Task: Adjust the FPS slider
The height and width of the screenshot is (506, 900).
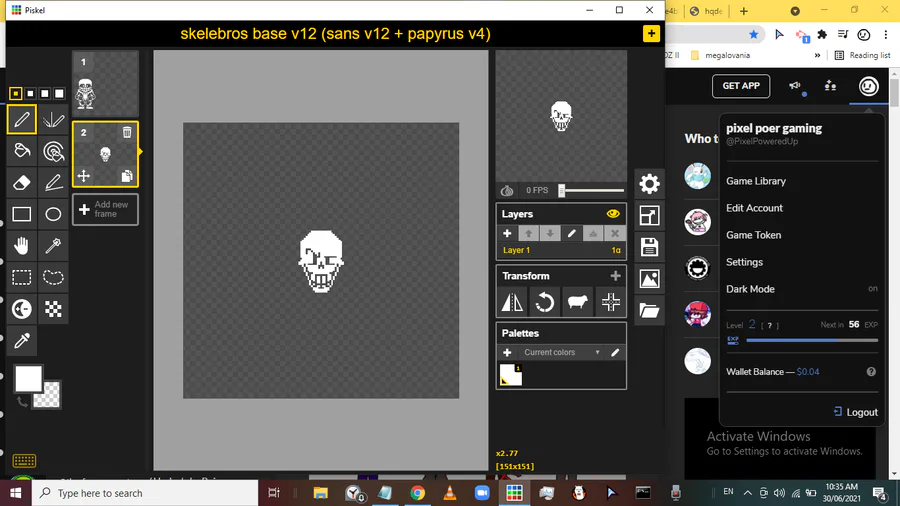Action: [x=592, y=190]
